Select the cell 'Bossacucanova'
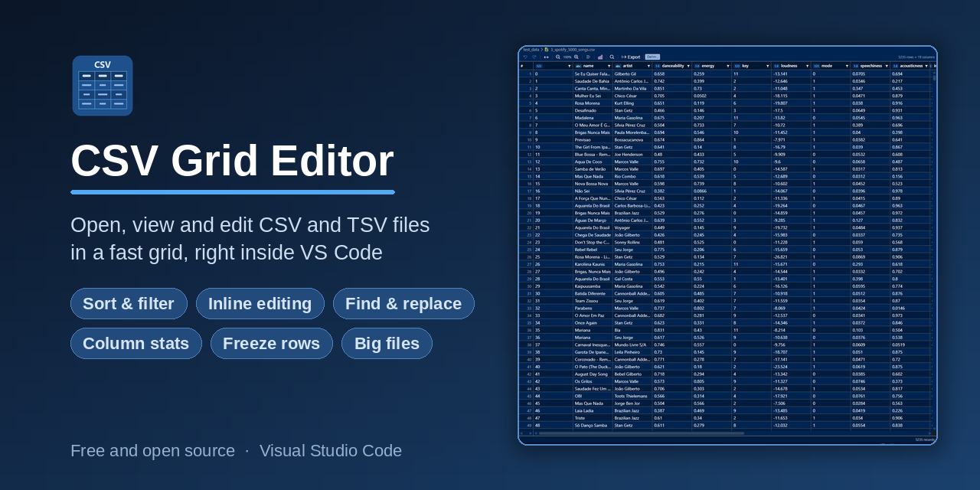This screenshot has width=980, height=490. 633,139
